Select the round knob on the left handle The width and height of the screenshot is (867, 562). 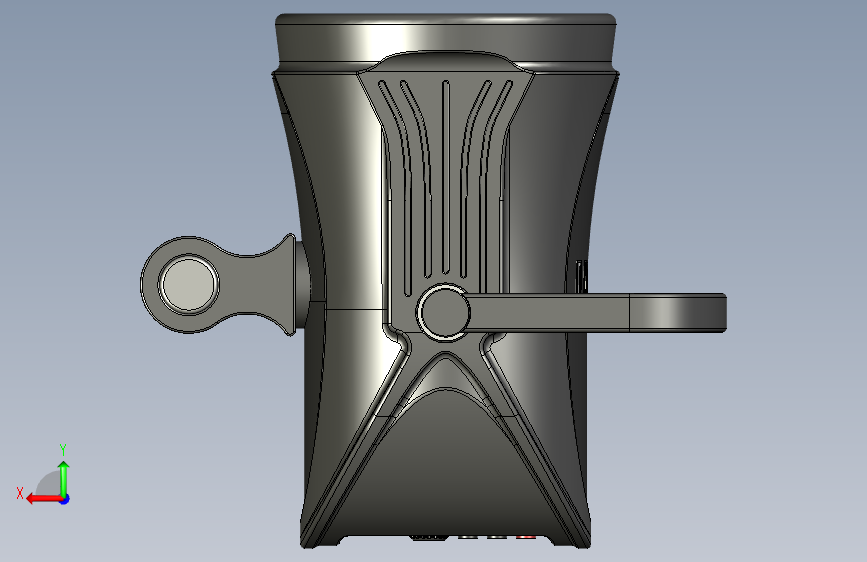click(x=189, y=284)
